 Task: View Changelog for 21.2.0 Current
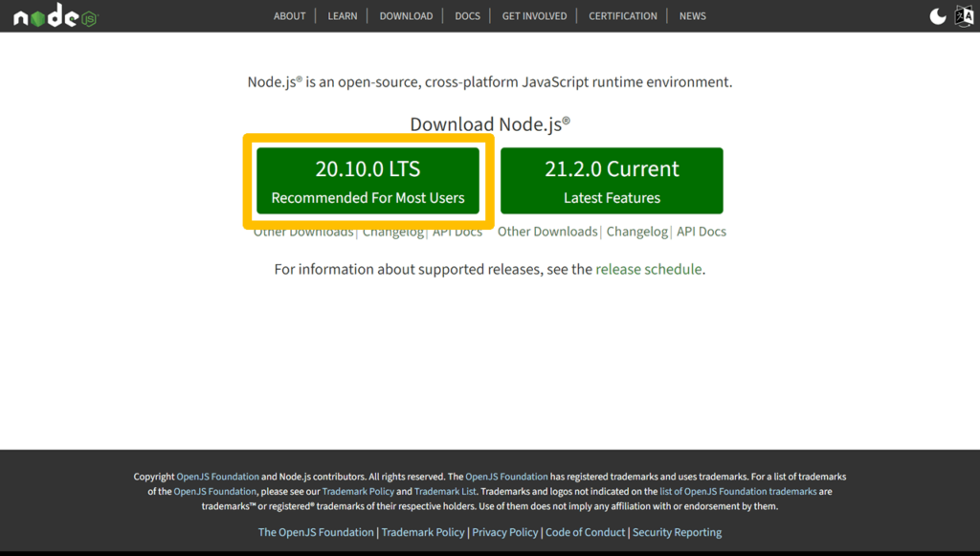pos(636,232)
